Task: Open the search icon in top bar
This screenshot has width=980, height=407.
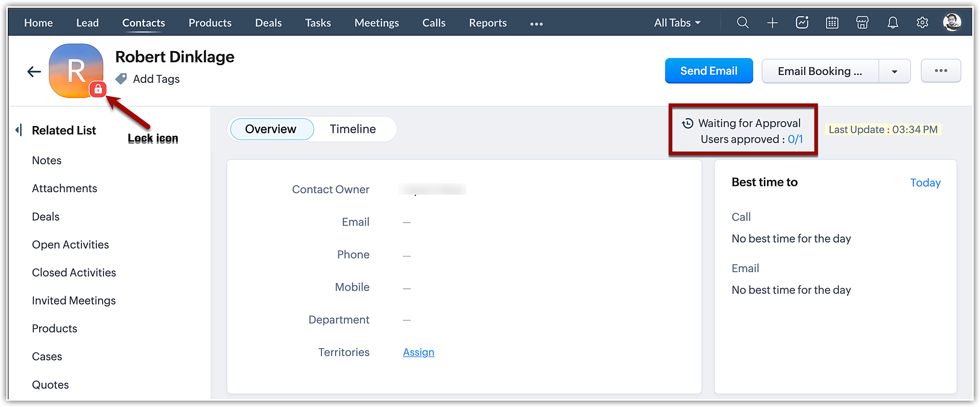Action: pyautogui.click(x=742, y=23)
